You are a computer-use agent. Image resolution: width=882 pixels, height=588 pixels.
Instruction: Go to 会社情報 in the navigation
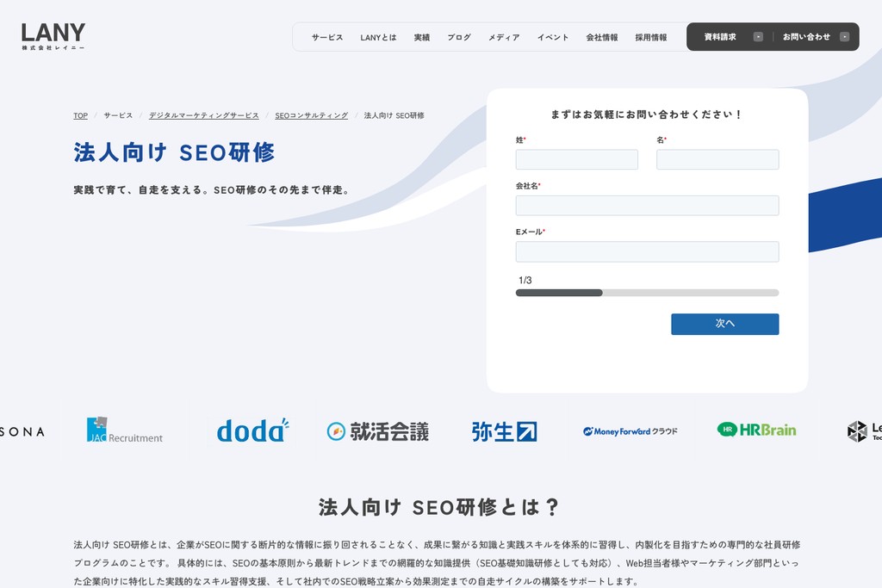(602, 37)
